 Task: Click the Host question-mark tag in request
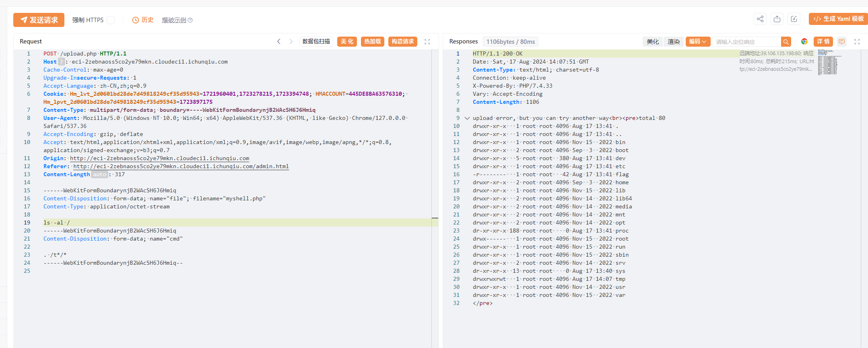pyautogui.click(x=61, y=62)
